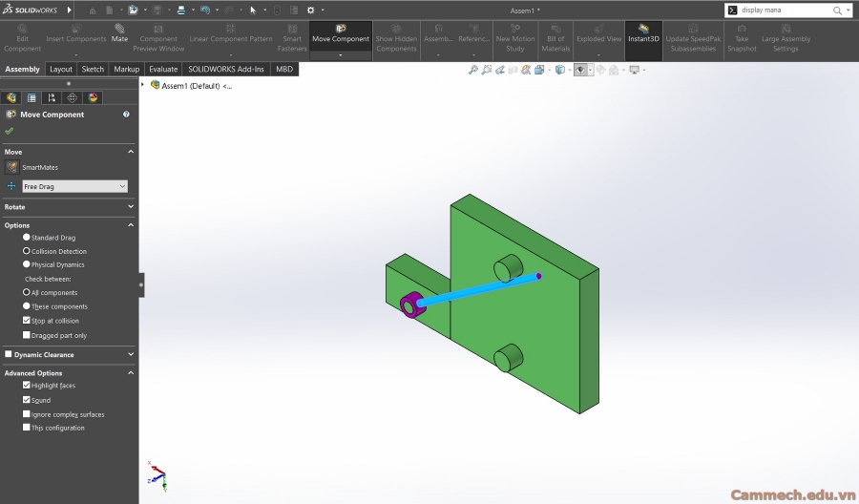Image resolution: width=859 pixels, height=504 pixels.
Task: Click the Print icon
Action: pos(180,10)
